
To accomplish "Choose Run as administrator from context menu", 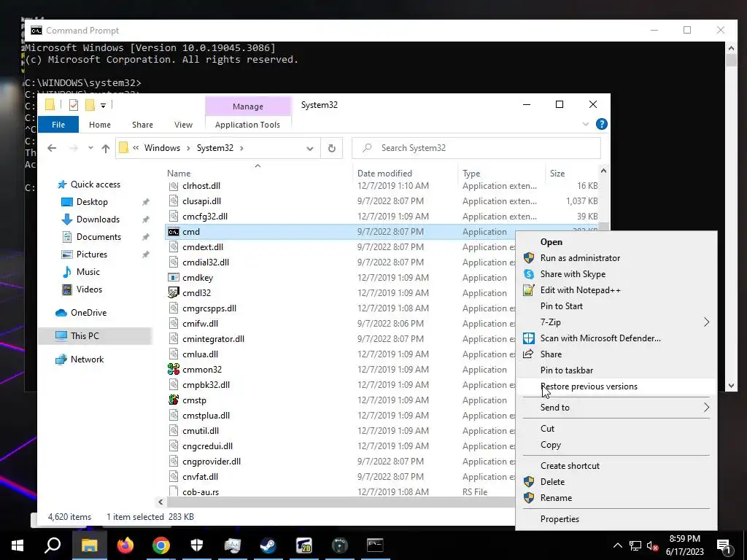I will [580, 258].
